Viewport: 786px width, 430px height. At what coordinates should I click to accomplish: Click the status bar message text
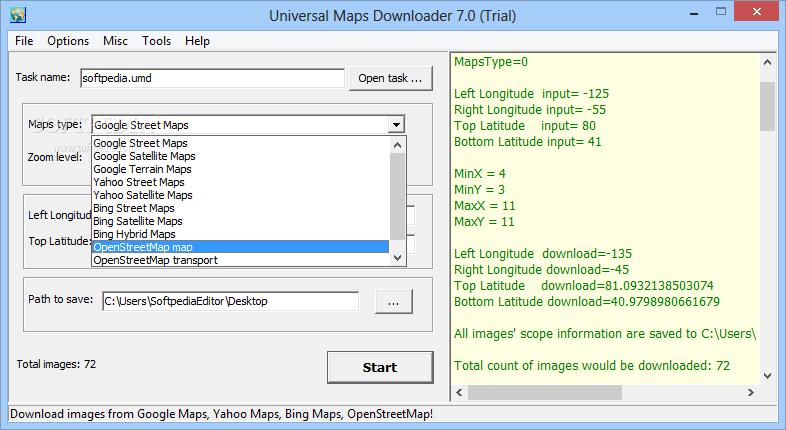pyautogui.click(x=222, y=414)
